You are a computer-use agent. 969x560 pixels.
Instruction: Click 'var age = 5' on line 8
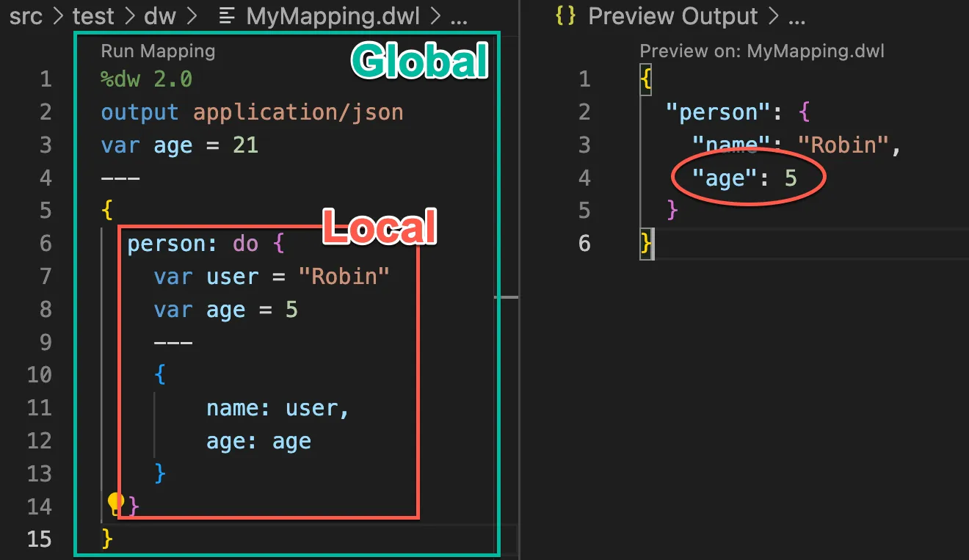point(226,310)
